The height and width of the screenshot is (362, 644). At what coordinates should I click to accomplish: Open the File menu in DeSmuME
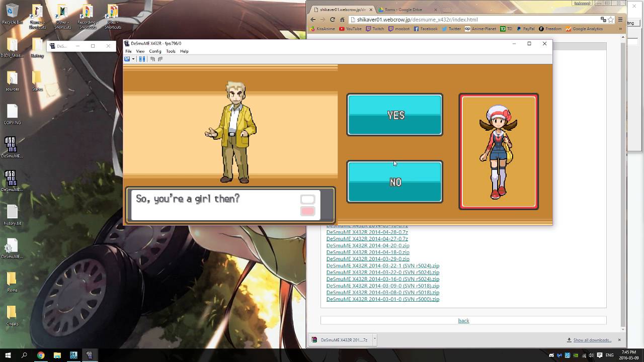click(x=128, y=51)
